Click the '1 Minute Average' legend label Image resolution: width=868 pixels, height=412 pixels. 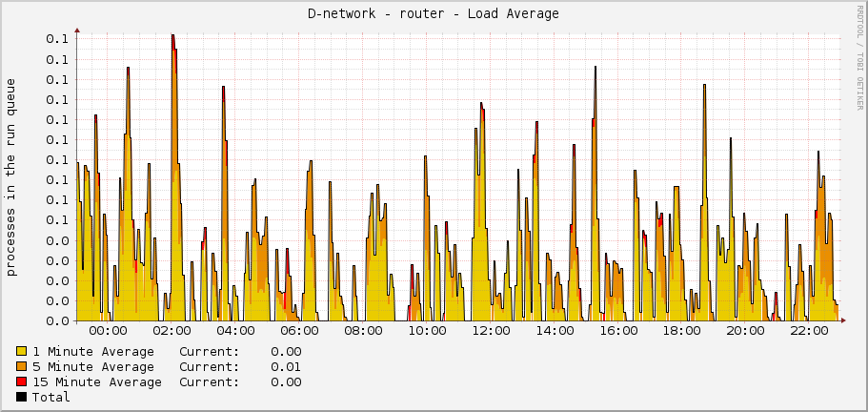(x=93, y=352)
